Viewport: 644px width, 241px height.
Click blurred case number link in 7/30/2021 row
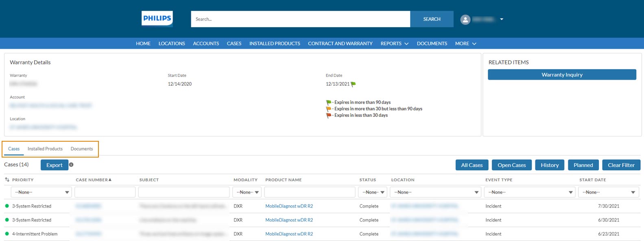(88, 206)
